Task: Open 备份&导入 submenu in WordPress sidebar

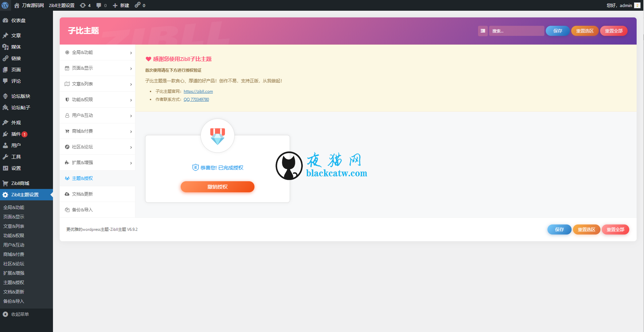Action: point(14,301)
